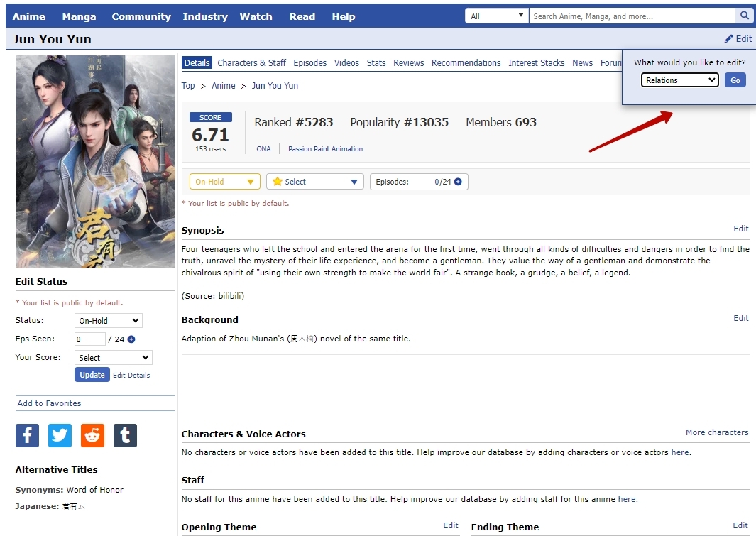This screenshot has width=756, height=536.
Task: Open the On-Hold status dropdown in sidebar
Action: pyautogui.click(x=108, y=321)
